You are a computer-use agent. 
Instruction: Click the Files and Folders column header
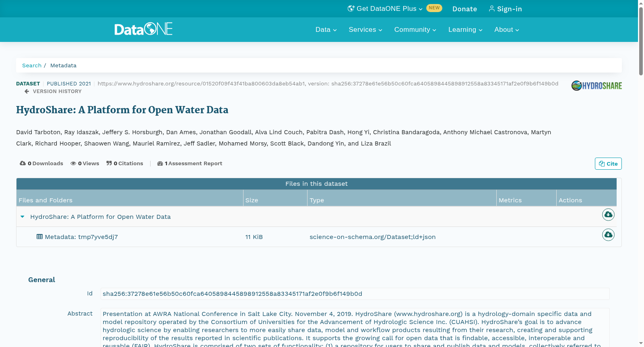coord(130,198)
